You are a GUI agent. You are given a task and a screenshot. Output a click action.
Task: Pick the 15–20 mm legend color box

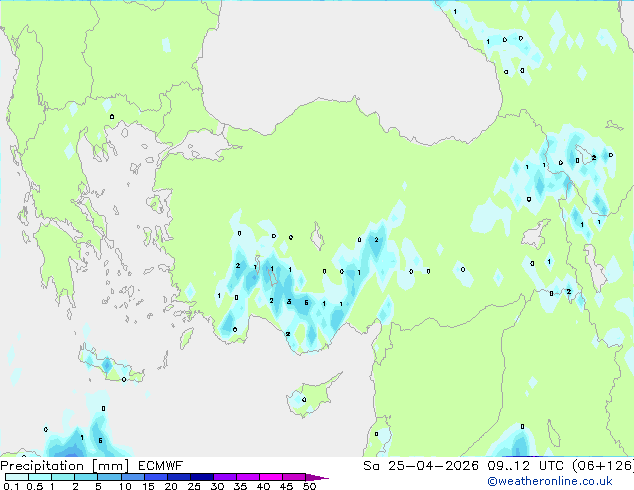click(x=155, y=477)
